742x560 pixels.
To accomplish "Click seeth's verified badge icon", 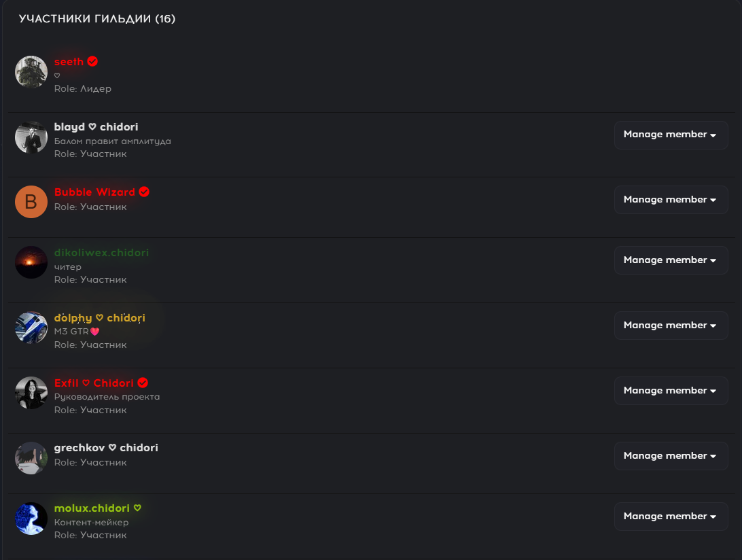I will pos(93,61).
